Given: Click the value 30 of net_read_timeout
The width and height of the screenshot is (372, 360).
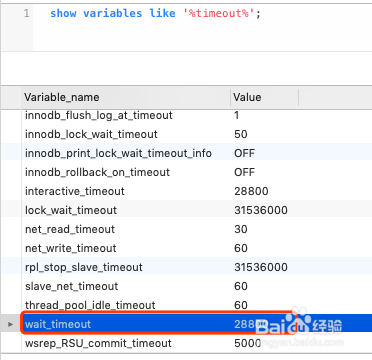Looking at the screenshot, I should coord(241,229).
